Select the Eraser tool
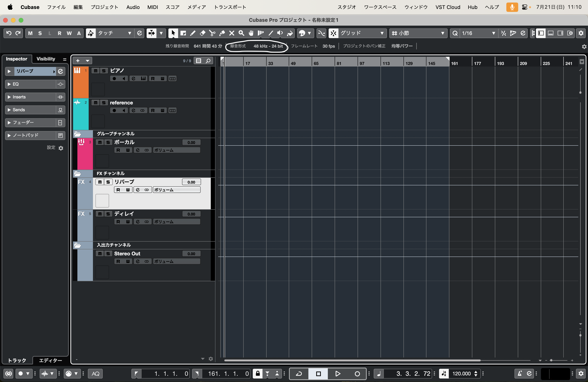This screenshot has height=382, width=588. click(202, 33)
